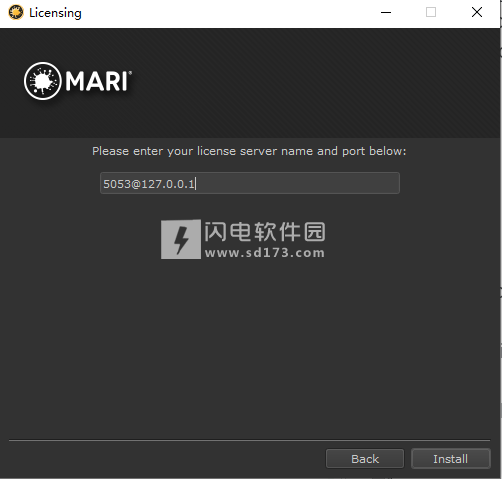Click the registered trademark symbol beside MARI
Image resolution: width=502 pixels, height=479 pixels.
click(x=130, y=72)
